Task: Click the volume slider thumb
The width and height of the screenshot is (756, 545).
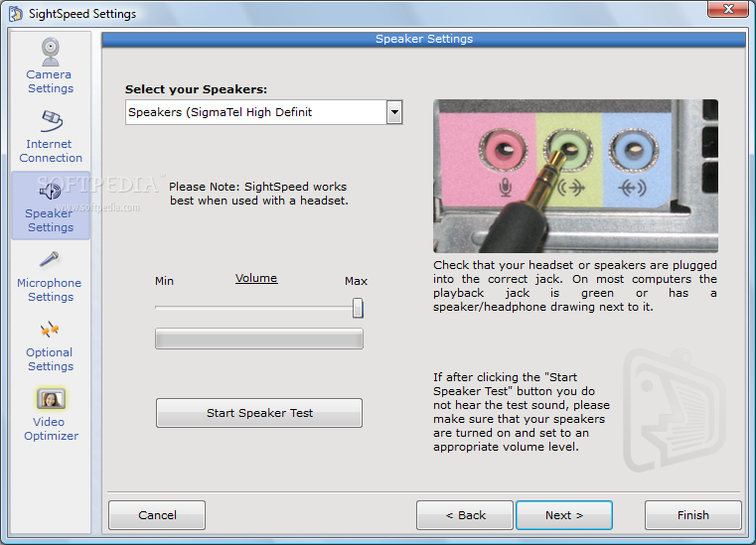Action: tap(358, 308)
